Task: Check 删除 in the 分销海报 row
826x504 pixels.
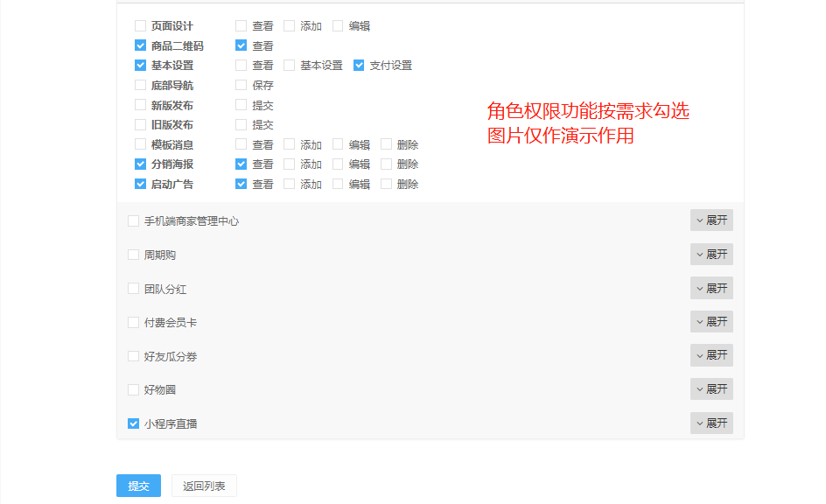Action: (x=386, y=164)
